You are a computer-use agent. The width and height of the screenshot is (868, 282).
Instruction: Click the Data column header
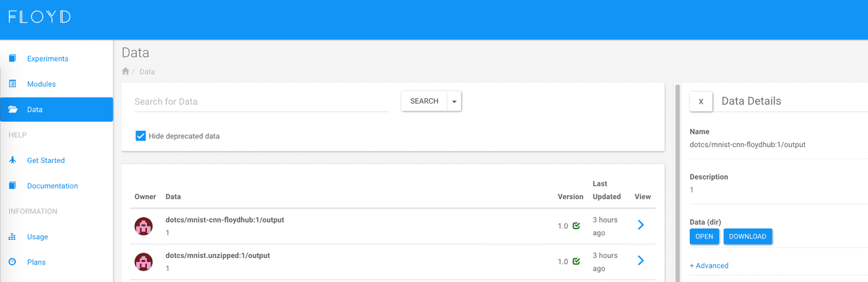point(173,196)
